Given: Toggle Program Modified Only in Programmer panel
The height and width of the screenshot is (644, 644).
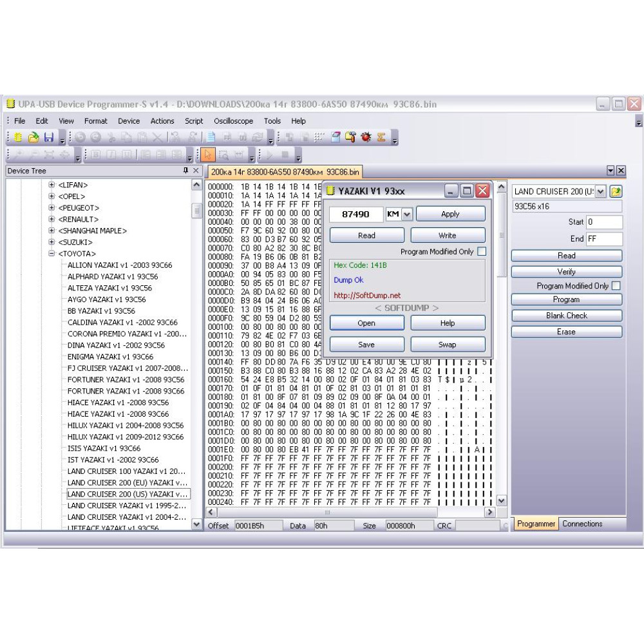Looking at the screenshot, I should click(x=616, y=286).
